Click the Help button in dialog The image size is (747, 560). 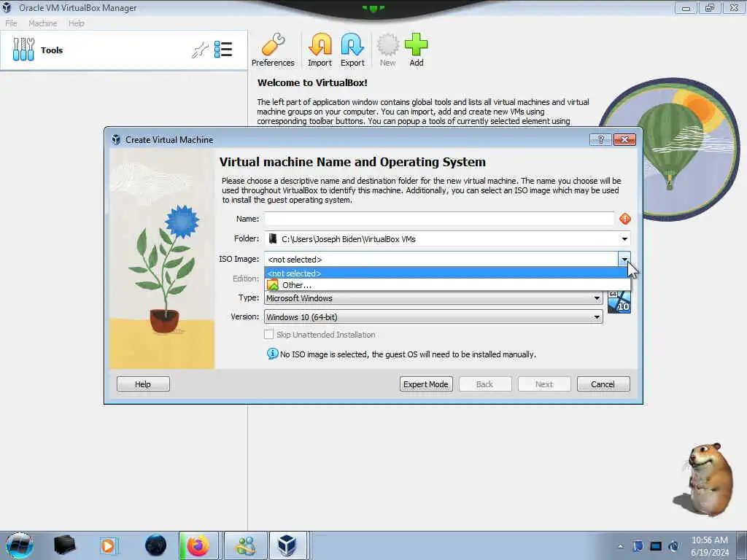click(x=143, y=384)
